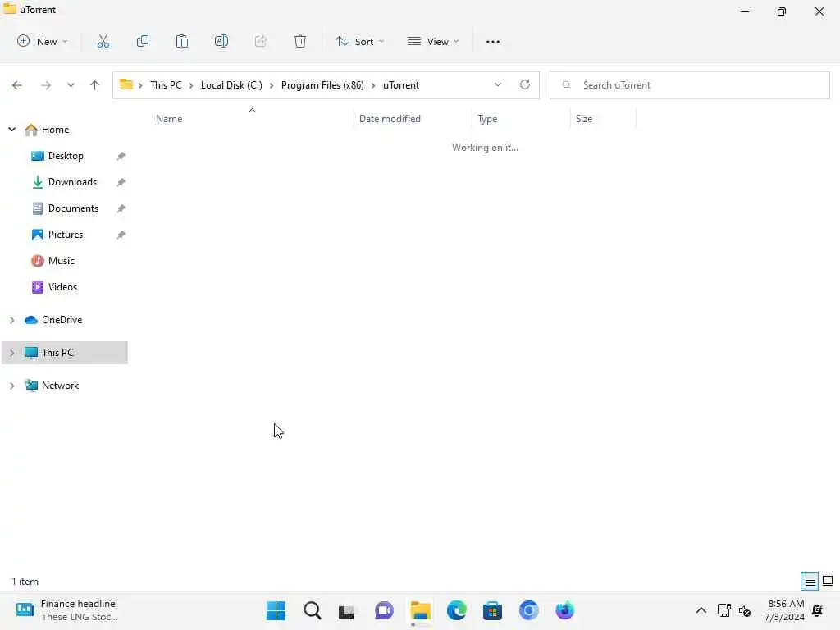Collapse the Home tree node
The height and width of the screenshot is (630, 840).
[x=11, y=129]
